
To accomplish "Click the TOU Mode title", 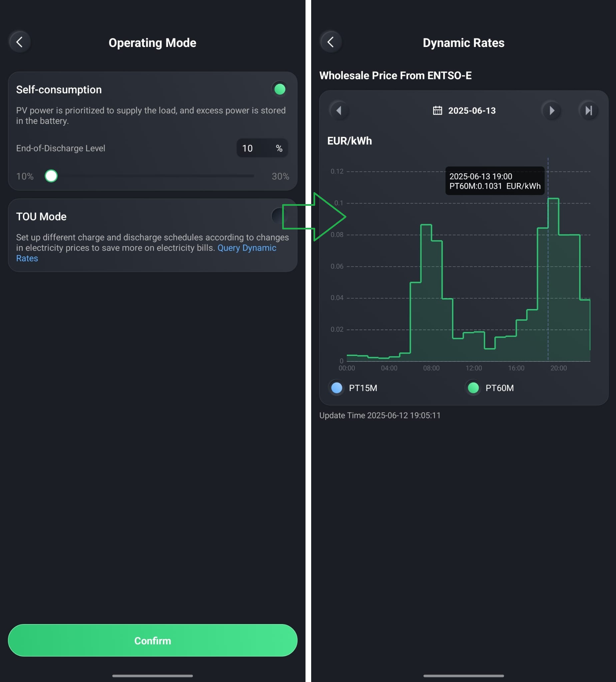I will 41,216.
